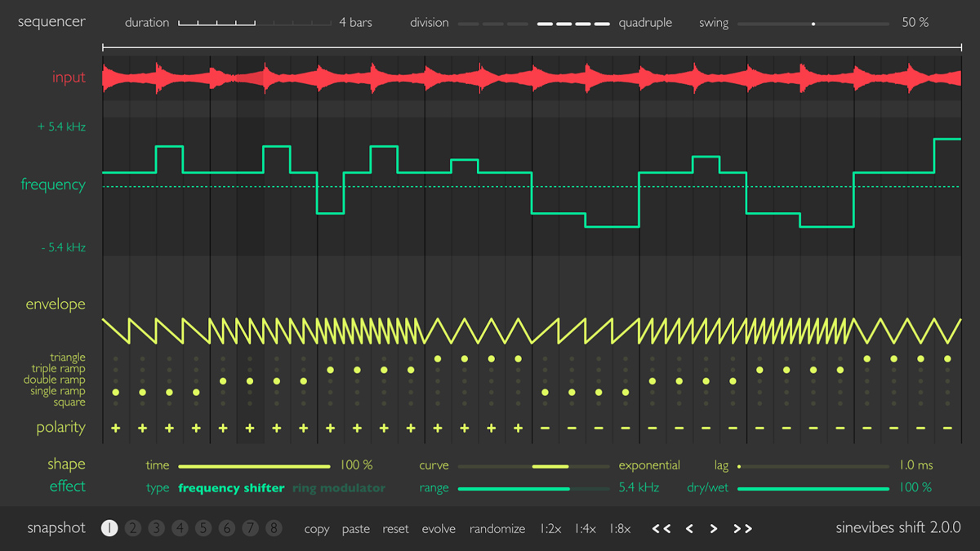Click the evolve button

[x=439, y=528]
